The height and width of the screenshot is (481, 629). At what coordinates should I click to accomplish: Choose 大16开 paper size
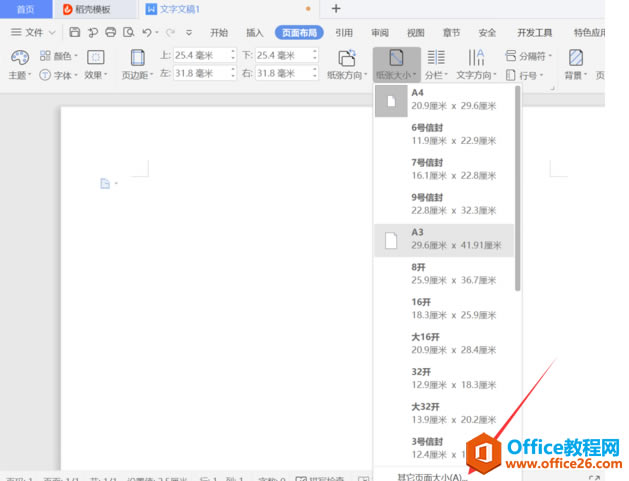pyautogui.click(x=444, y=344)
